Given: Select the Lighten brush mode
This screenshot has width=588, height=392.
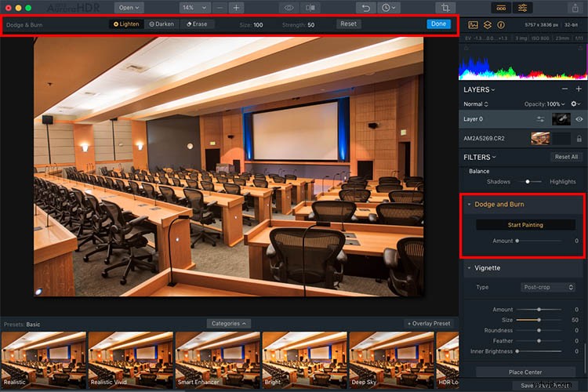Looking at the screenshot, I should (126, 24).
